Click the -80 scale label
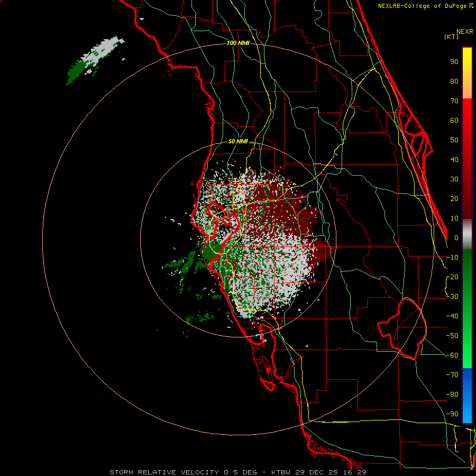476x476 pixels. point(452,395)
